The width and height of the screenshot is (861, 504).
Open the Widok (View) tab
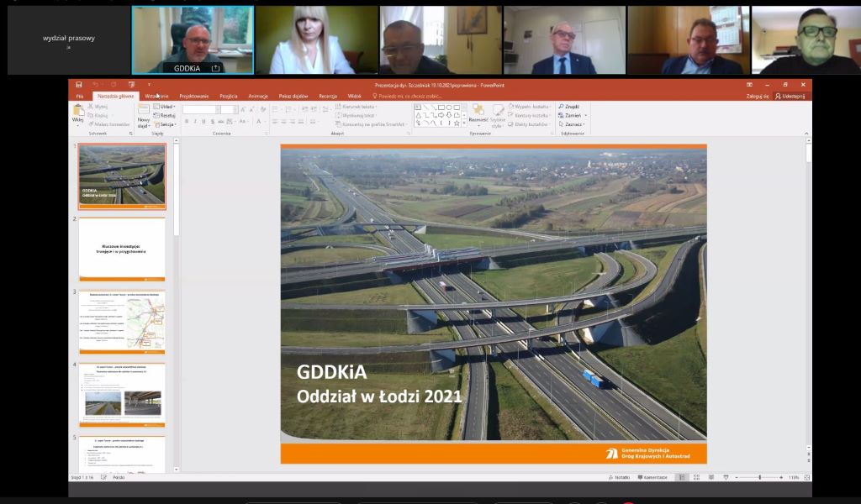355,96
